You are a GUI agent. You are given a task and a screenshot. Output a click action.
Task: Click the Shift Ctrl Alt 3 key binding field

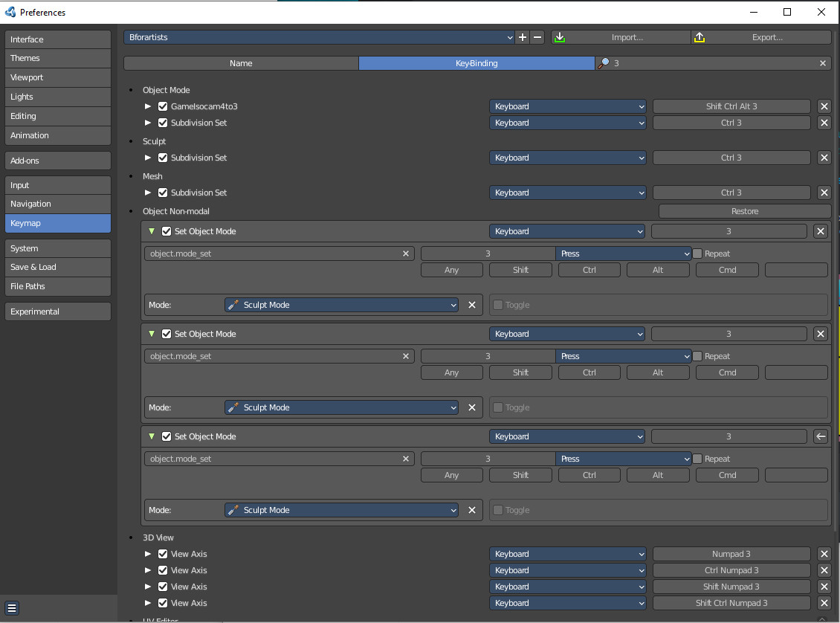pos(731,106)
